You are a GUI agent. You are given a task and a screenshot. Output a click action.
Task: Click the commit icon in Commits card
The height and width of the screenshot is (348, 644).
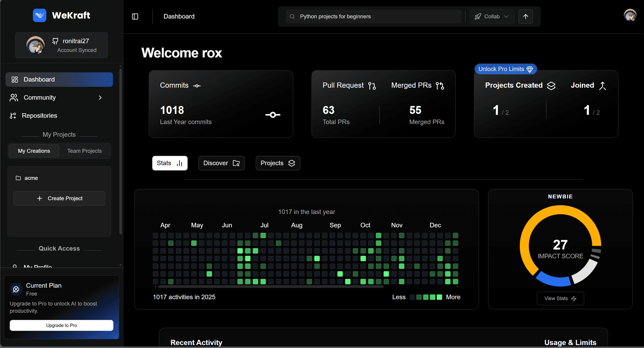point(273,115)
